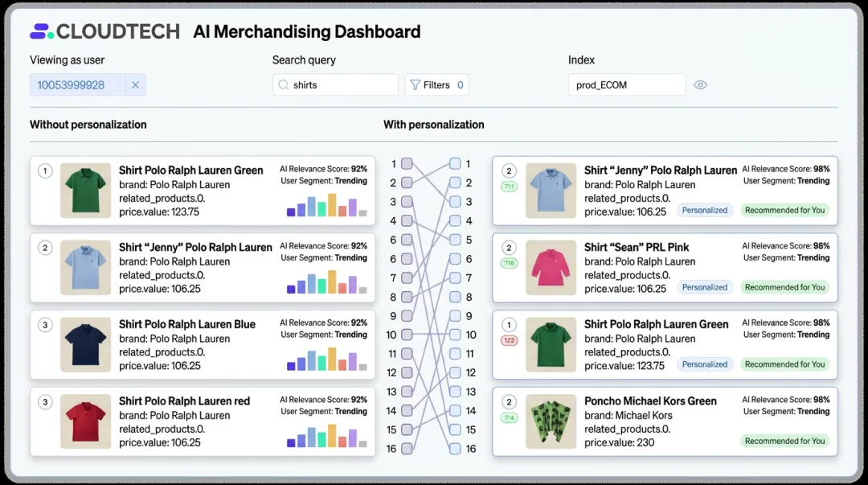This screenshot has height=485, width=868.
Task: Open the green Michael Kors poncho thumbnail
Action: [x=551, y=421]
